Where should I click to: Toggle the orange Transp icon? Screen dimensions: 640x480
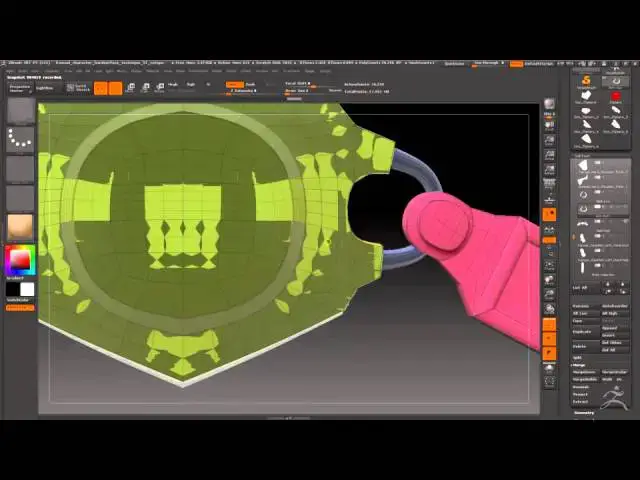549,339
